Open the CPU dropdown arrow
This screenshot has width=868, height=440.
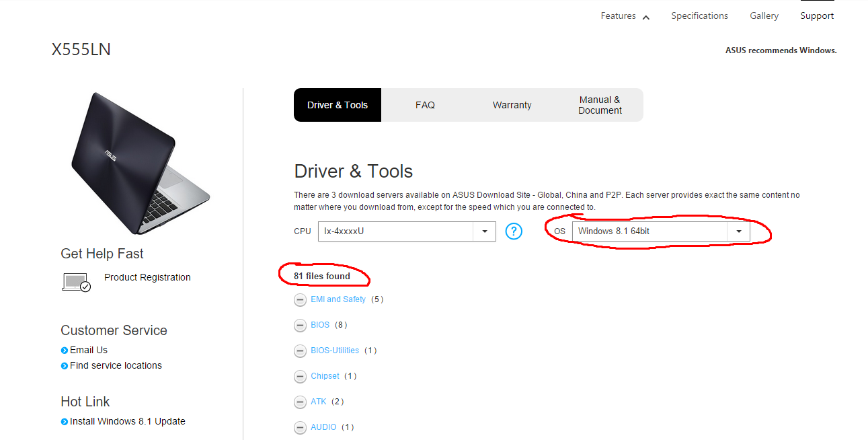[x=484, y=231]
